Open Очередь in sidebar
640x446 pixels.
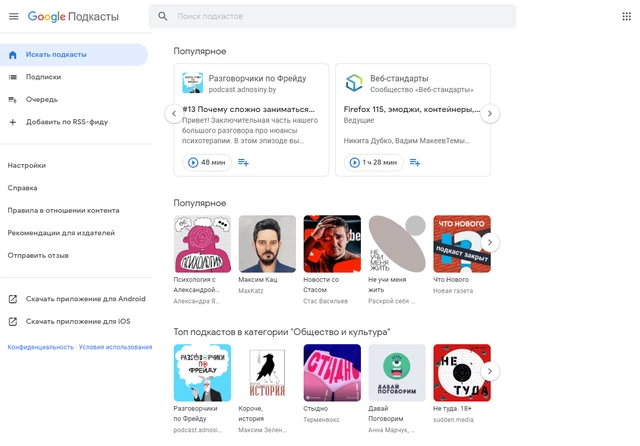(42, 99)
